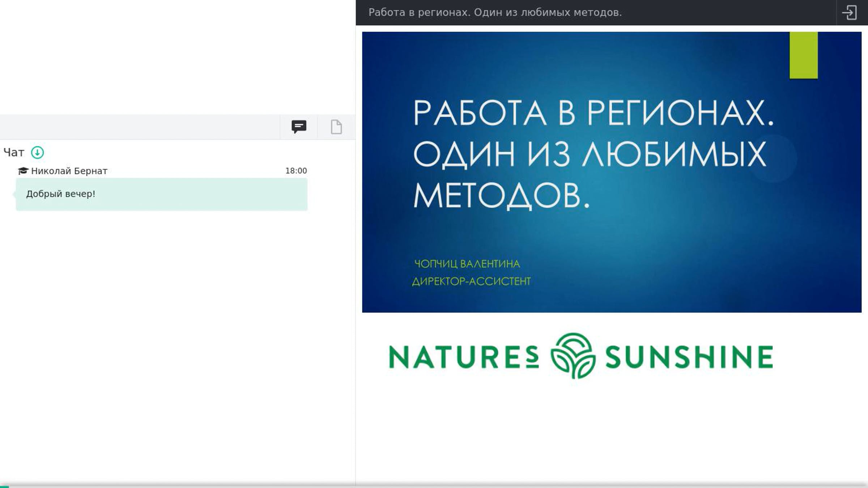Click the exit webinar icon
Image resolution: width=868 pixels, height=488 pixels.
click(849, 13)
